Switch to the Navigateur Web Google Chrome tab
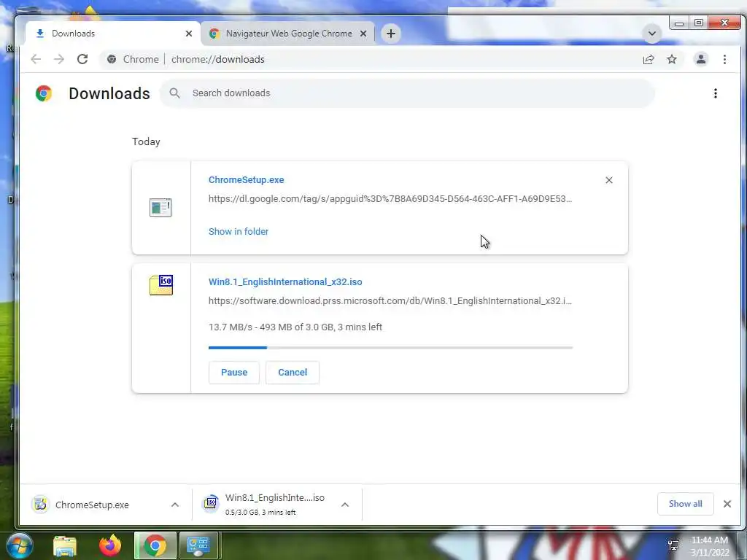Screen dimensions: 747x560 (288, 34)
